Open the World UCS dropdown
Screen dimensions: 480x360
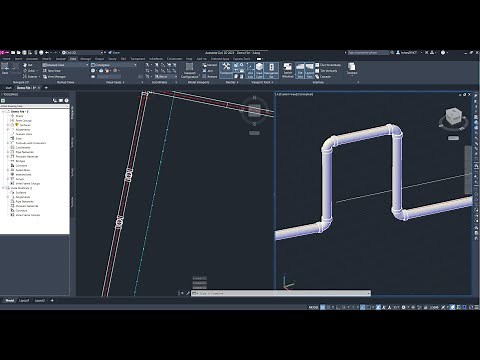(166, 77)
